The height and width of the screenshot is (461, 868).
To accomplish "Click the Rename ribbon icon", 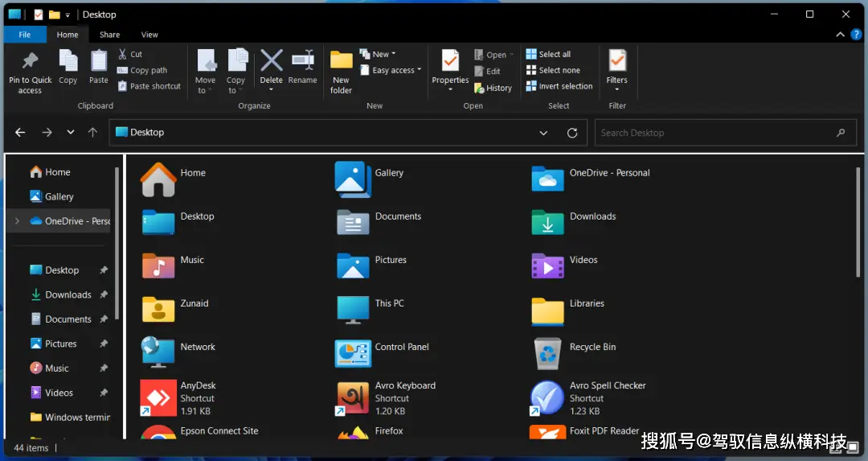I will [303, 60].
